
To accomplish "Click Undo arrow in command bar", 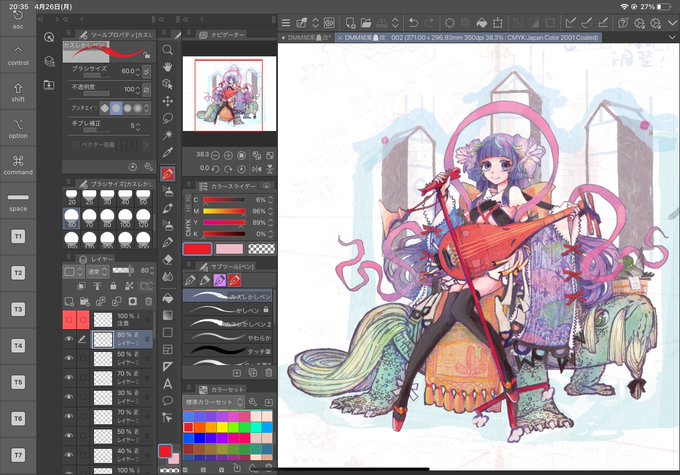I will [x=414, y=23].
